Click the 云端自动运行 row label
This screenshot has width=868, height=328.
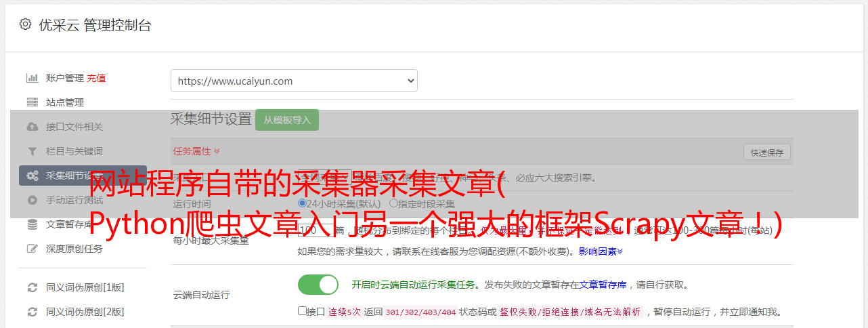coord(201,295)
